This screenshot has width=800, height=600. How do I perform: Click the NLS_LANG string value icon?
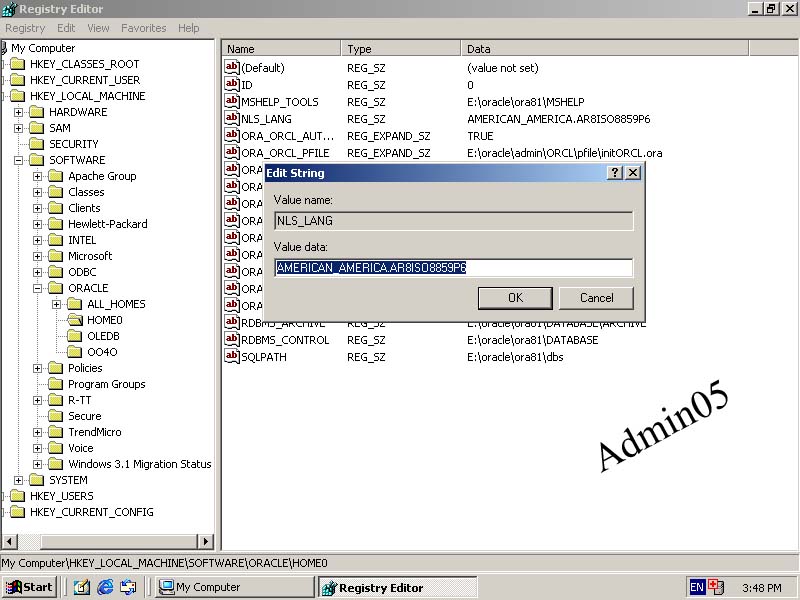(x=232, y=119)
